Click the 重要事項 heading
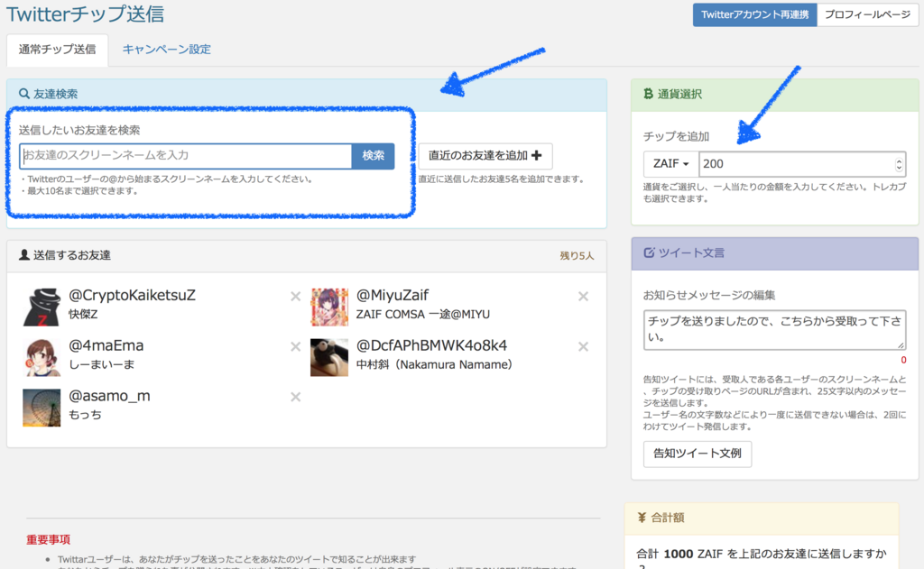The height and width of the screenshot is (569, 924). 49,539
